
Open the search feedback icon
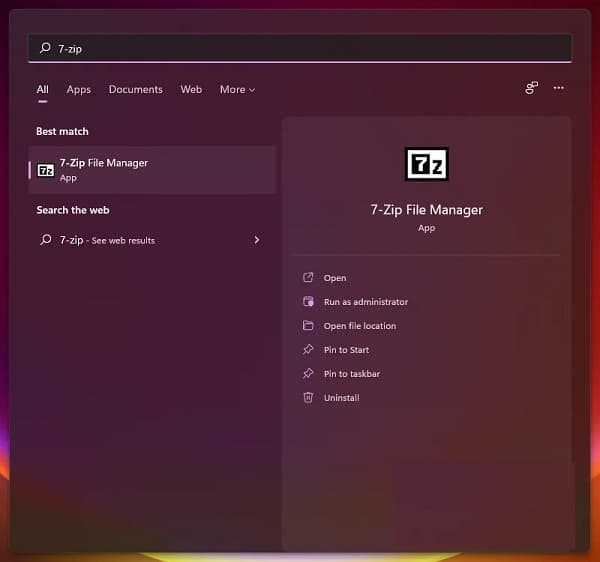pyautogui.click(x=532, y=88)
